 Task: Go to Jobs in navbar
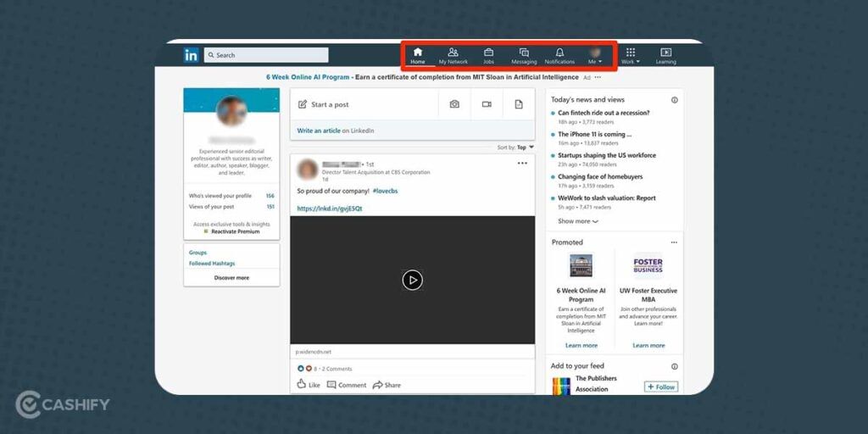[x=489, y=56]
